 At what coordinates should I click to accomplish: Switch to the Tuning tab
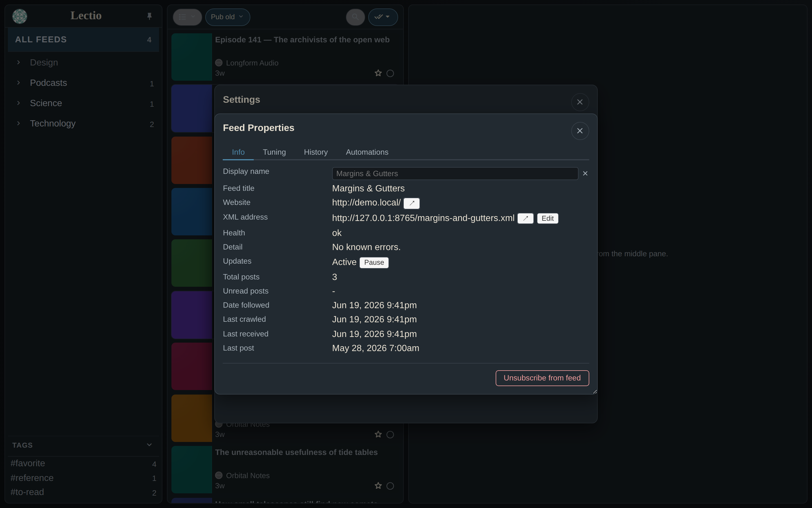274,152
